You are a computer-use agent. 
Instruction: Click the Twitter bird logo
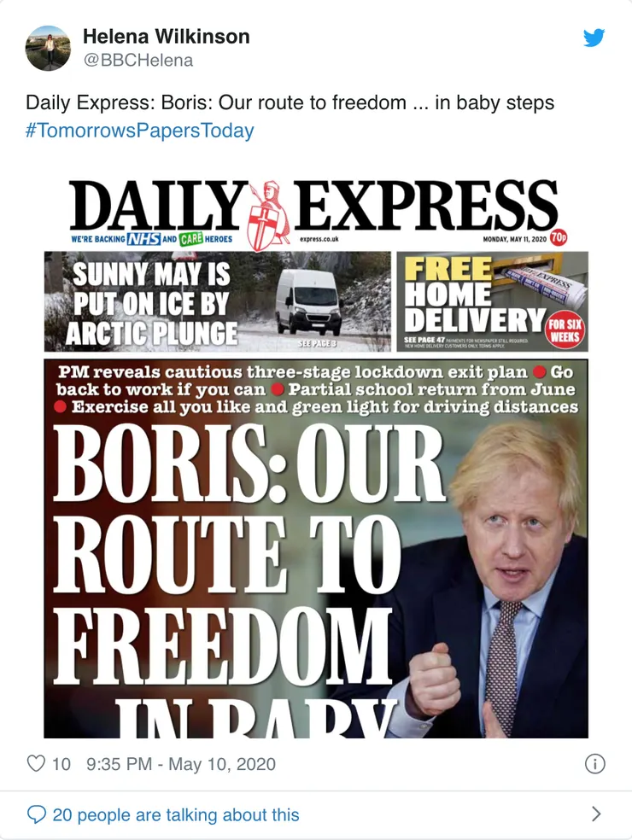point(594,38)
